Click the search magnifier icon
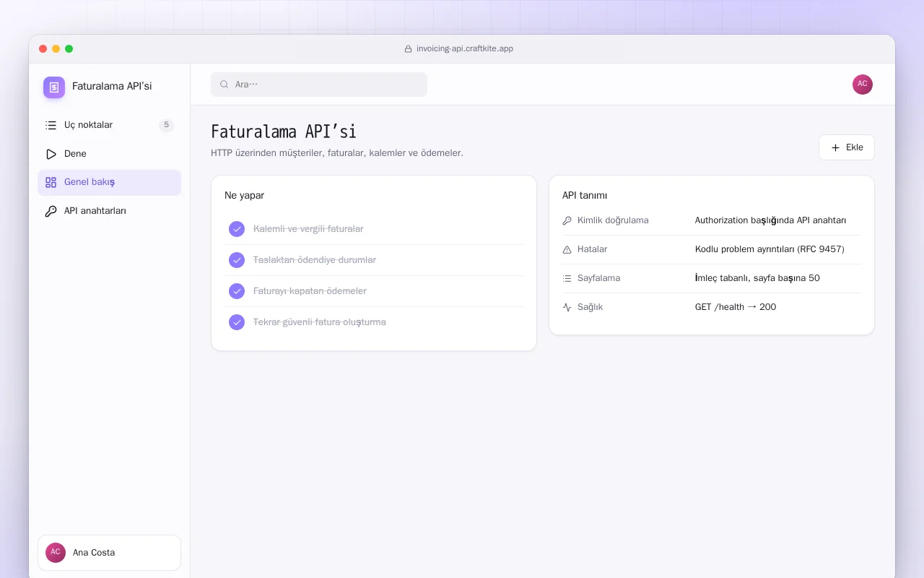The image size is (924, 578). [225, 85]
